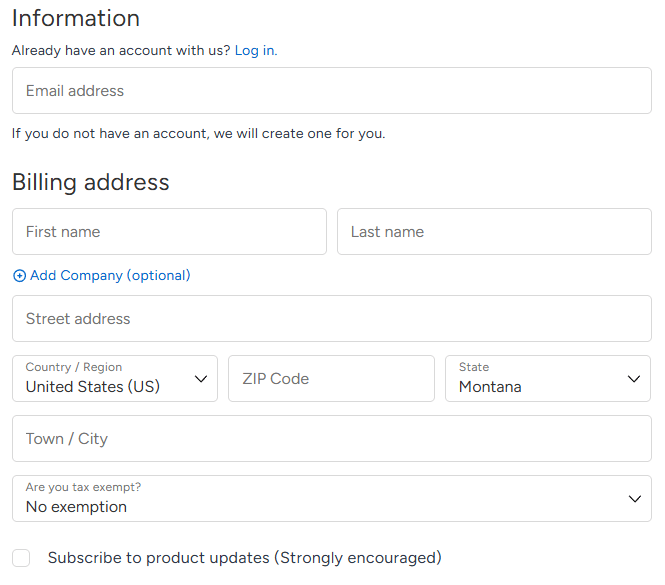665x585 pixels.
Task: Click the 'Montana' selected value
Action: [490, 387]
